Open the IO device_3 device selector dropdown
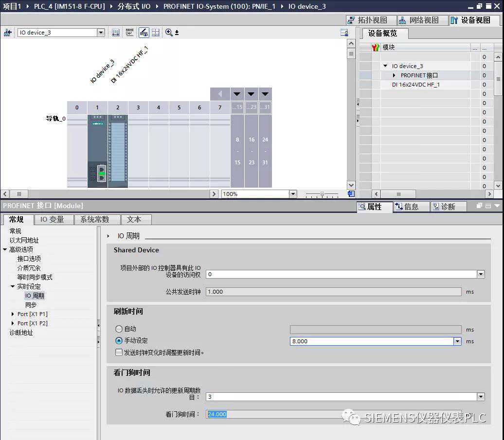Viewport: 504px width, 440px height. 101,33
